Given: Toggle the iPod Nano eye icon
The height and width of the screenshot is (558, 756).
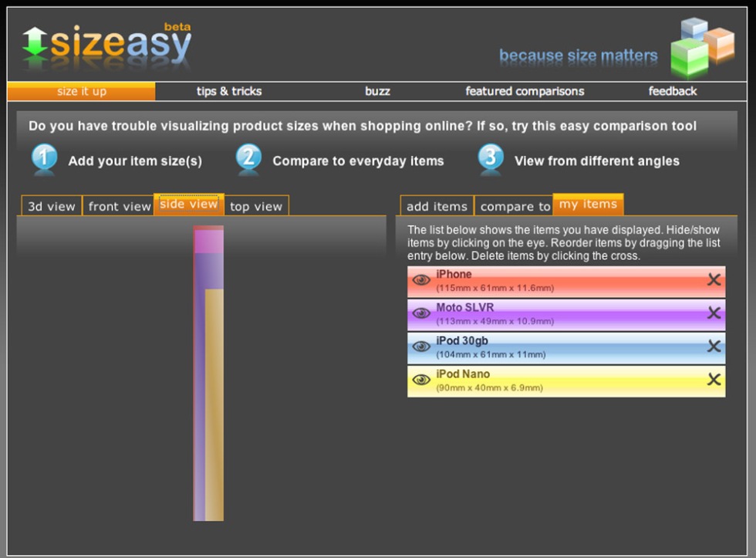Looking at the screenshot, I should tap(421, 380).
